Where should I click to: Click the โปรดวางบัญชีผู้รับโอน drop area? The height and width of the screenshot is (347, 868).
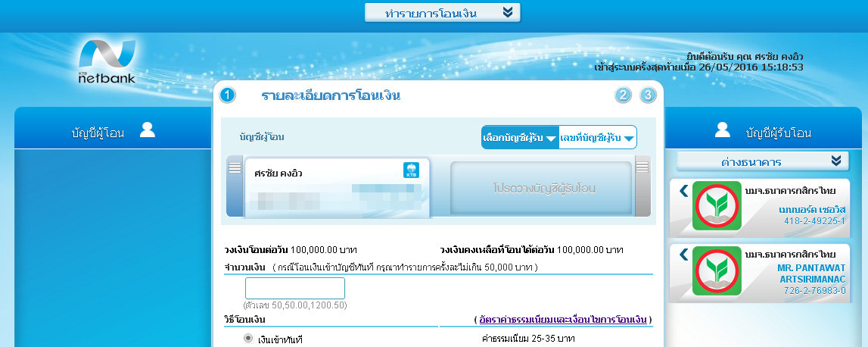pyautogui.click(x=541, y=189)
